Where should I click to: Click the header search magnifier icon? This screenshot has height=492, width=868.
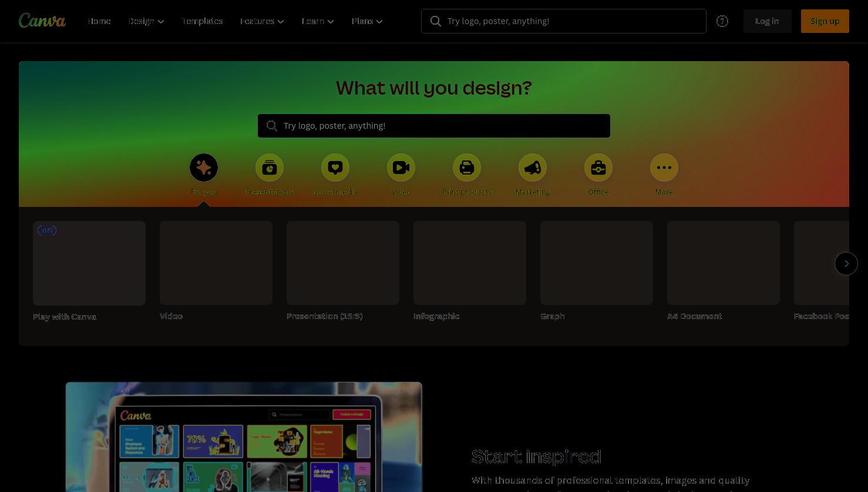pos(436,21)
